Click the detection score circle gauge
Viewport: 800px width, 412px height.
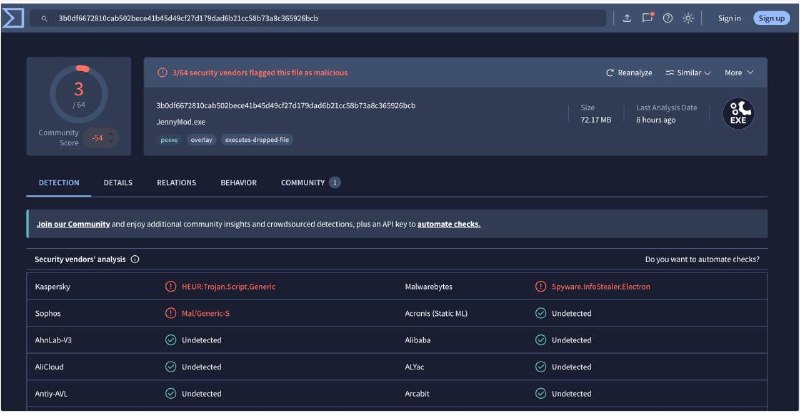79,92
